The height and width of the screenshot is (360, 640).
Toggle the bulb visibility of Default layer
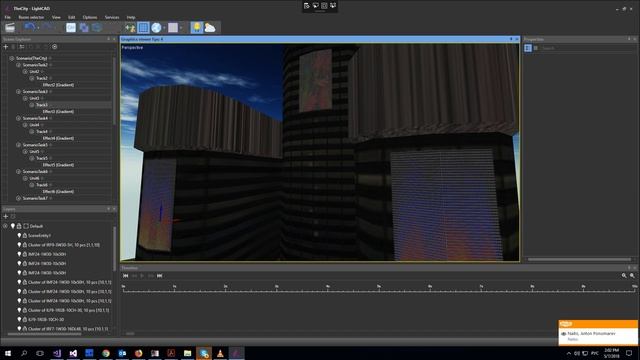coord(13,226)
